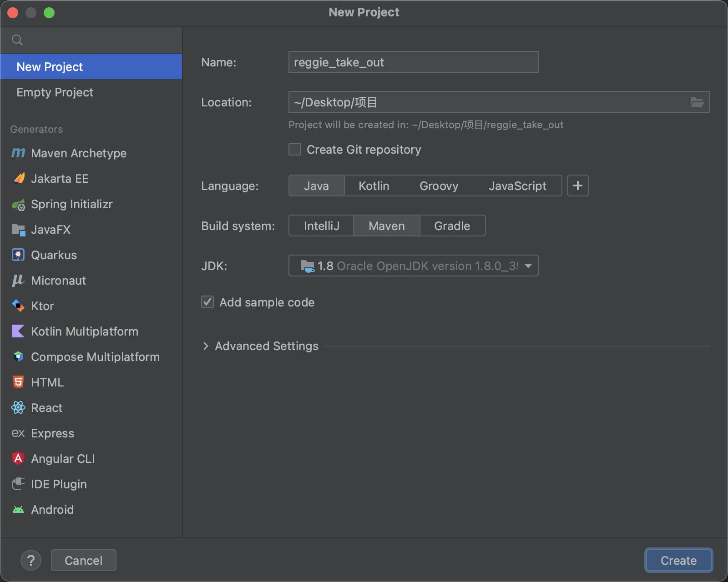Image resolution: width=728 pixels, height=582 pixels.
Task: Click the Quarkus generator icon
Action: click(x=18, y=255)
